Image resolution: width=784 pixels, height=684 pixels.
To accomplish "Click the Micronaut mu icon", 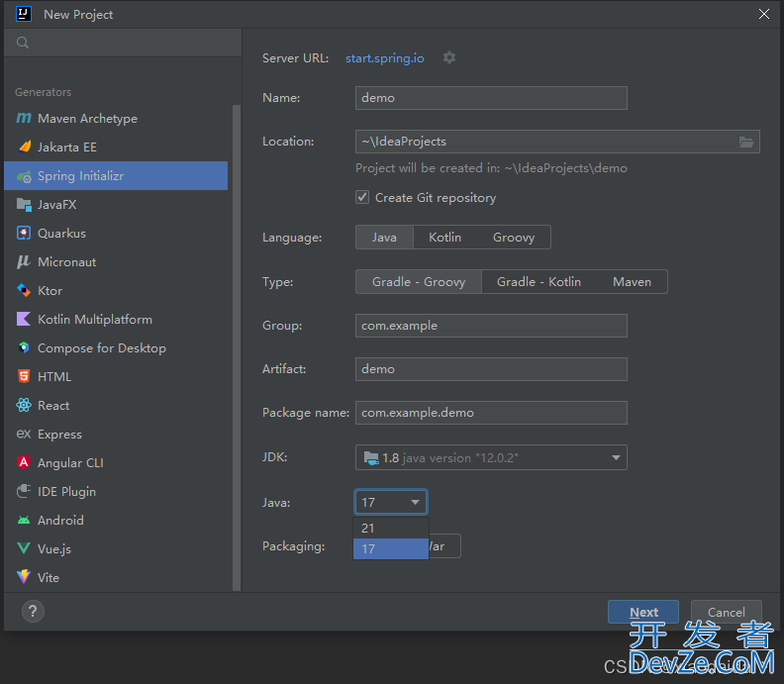I will pos(24,261).
